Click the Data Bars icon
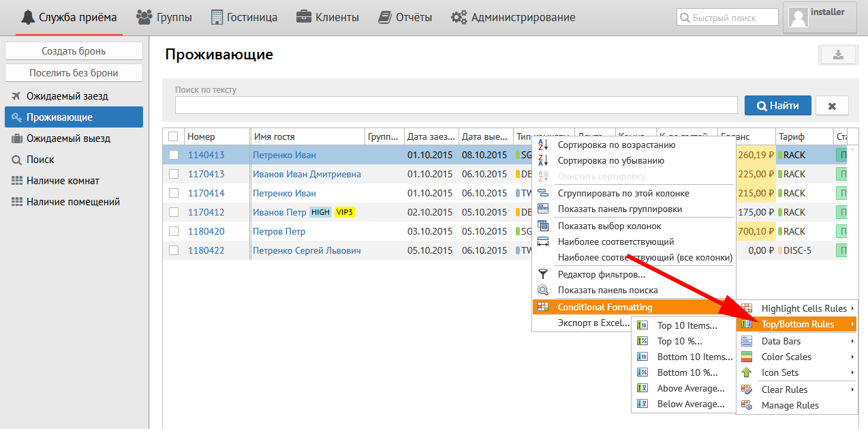Viewport: 868px width, 429px height. click(747, 341)
